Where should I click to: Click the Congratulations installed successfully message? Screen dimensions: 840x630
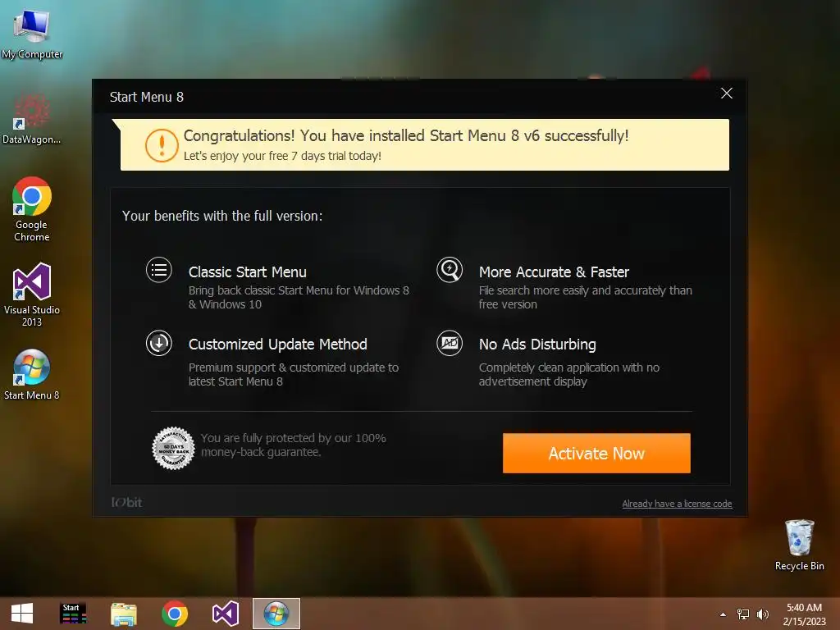coord(406,135)
